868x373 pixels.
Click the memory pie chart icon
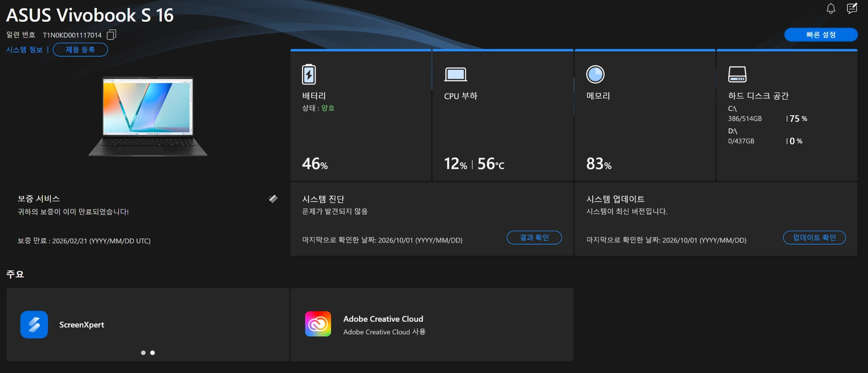pyautogui.click(x=595, y=75)
